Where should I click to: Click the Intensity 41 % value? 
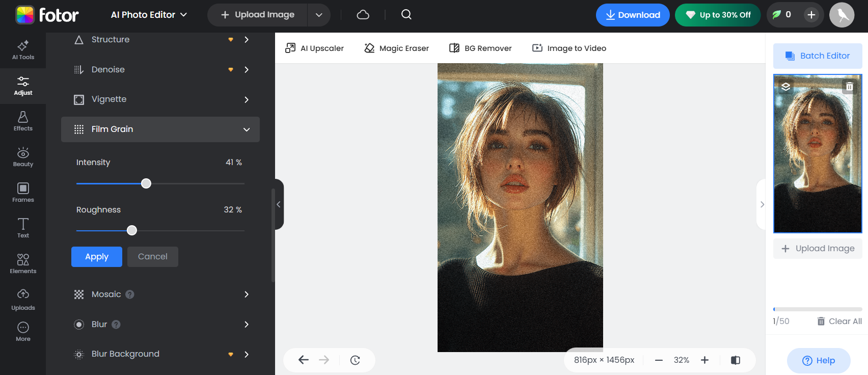[234, 163]
